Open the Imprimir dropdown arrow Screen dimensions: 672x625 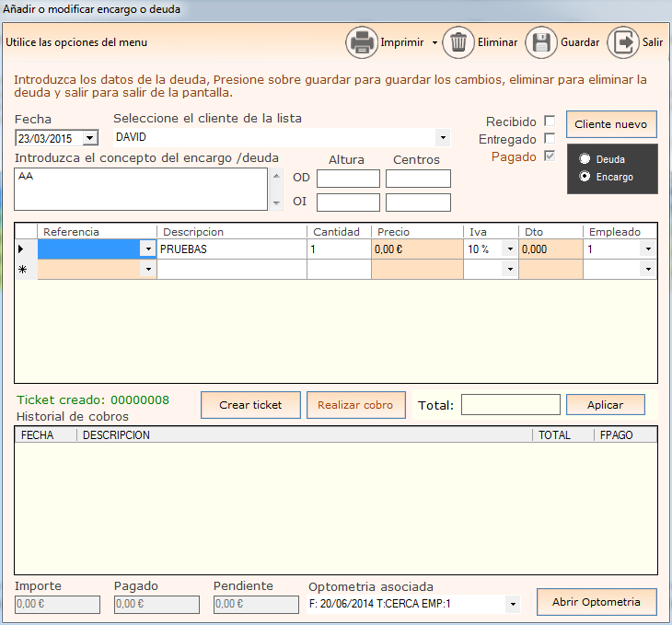(x=434, y=42)
